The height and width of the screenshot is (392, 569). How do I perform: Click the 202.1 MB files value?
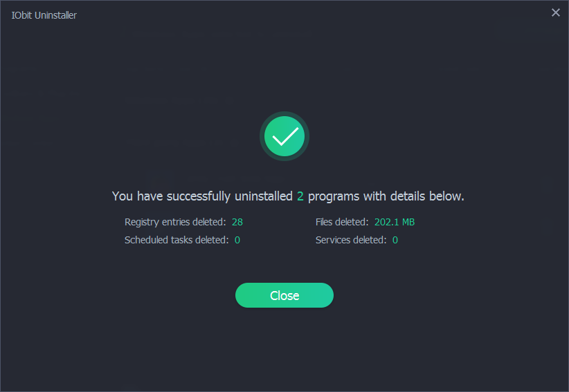[x=394, y=222]
